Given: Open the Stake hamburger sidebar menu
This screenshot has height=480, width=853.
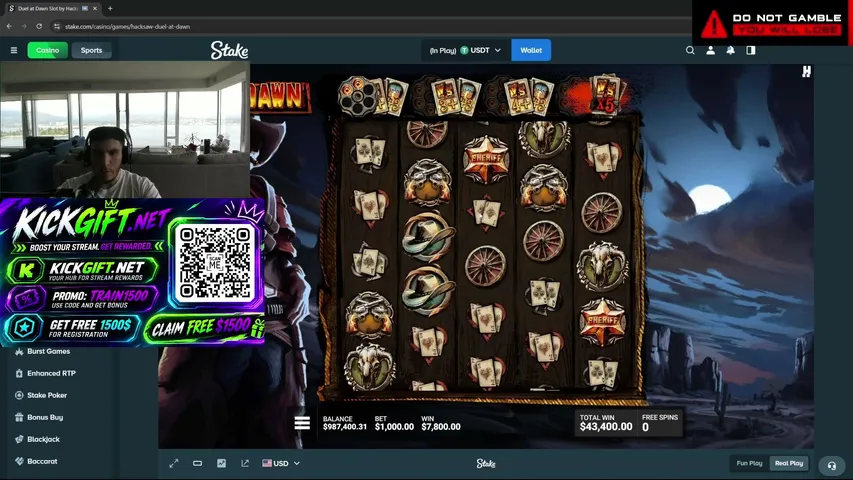Looking at the screenshot, I should point(14,50).
